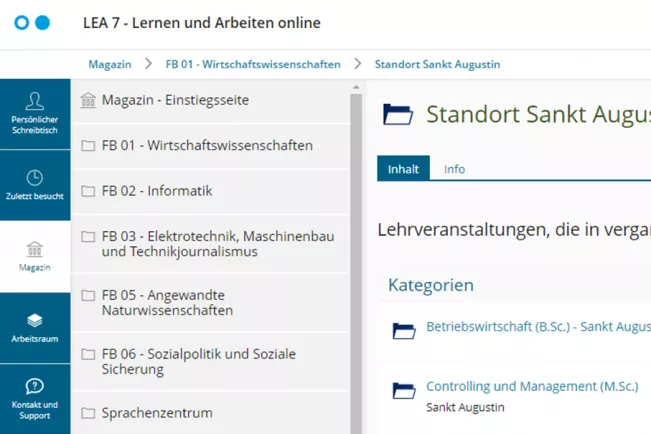Click the Magazin breadcrumb link
This screenshot has height=434, width=651.
[x=110, y=64]
